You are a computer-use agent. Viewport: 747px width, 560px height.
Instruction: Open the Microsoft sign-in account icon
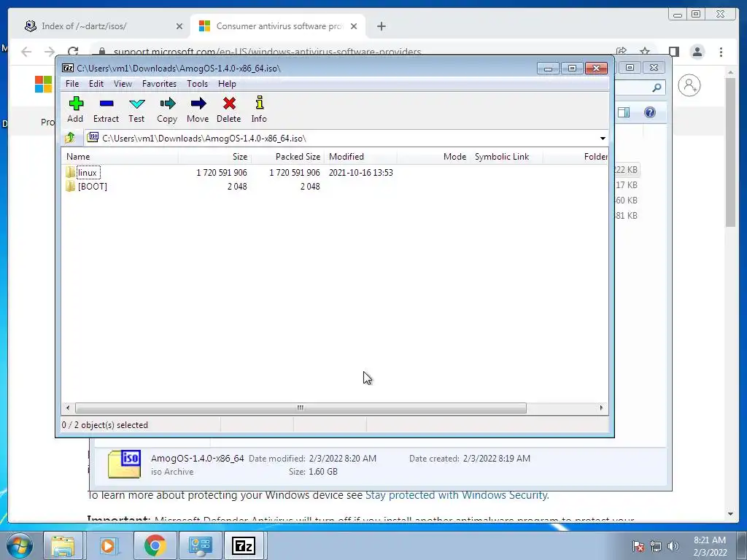[689, 86]
